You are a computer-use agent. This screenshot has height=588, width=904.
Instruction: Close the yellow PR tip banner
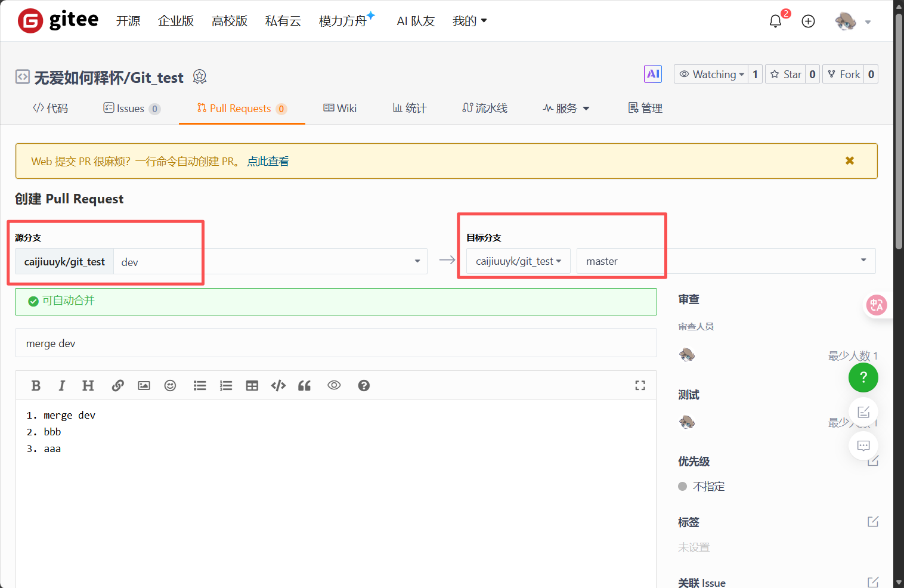tap(850, 160)
